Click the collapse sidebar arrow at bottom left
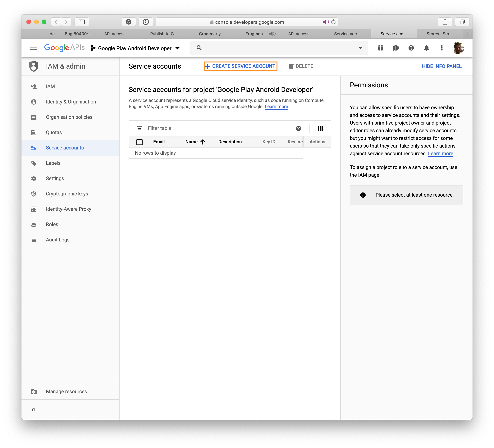This screenshot has width=494, height=448. click(34, 409)
